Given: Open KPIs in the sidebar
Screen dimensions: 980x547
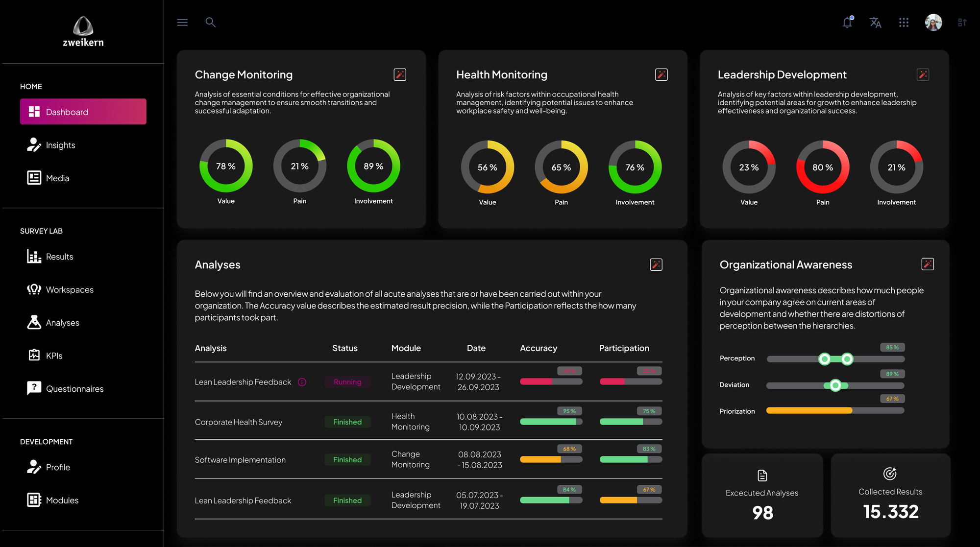Looking at the screenshot, I should point(54,356).
